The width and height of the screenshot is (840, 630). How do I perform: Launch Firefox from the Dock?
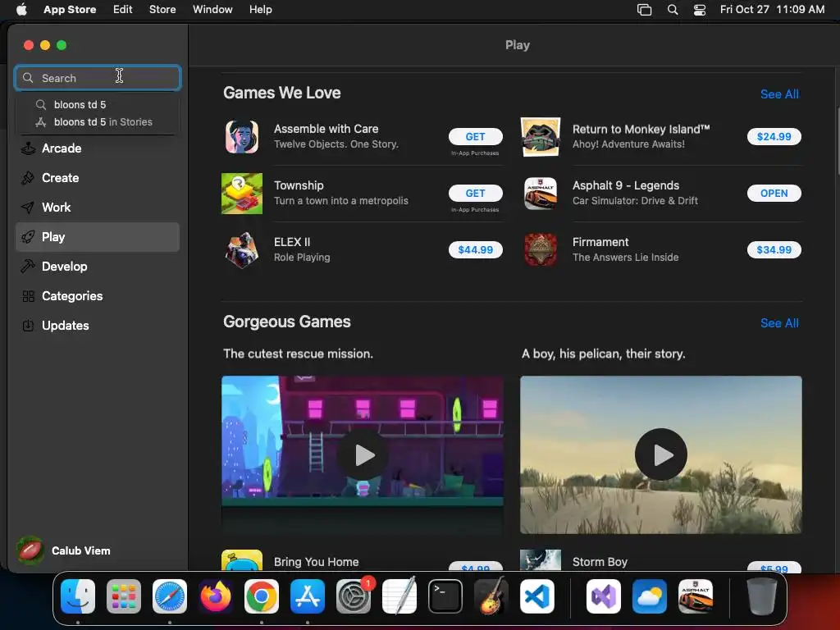pyautogui.click(x=216, y=596)
